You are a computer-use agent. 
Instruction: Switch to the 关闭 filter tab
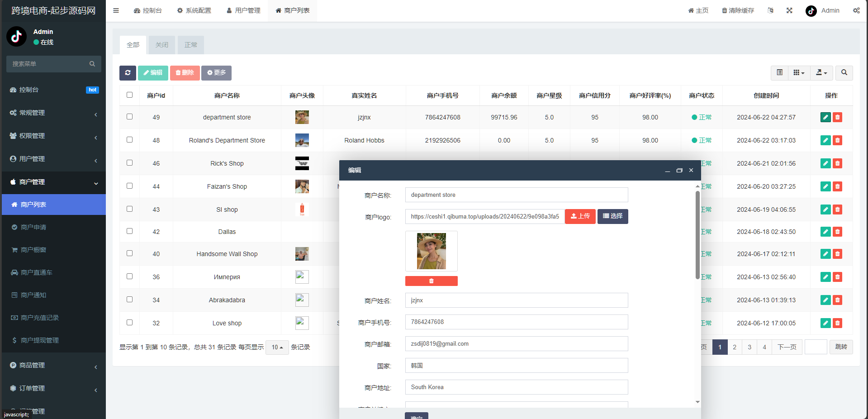[161, 45]
